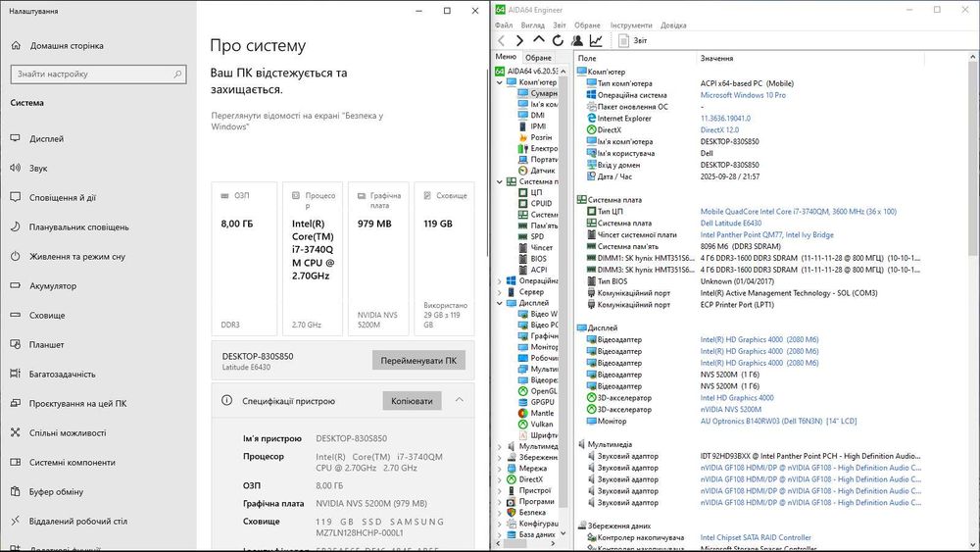
Task: Open Обране menu in AIDA64 menu bar
Action: (x=587, y=25)
